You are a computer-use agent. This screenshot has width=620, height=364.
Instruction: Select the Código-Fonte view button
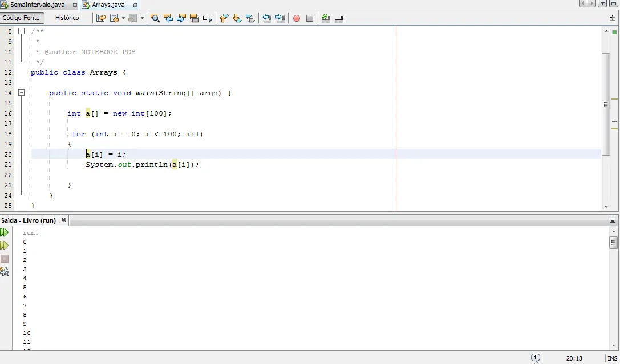21,18
